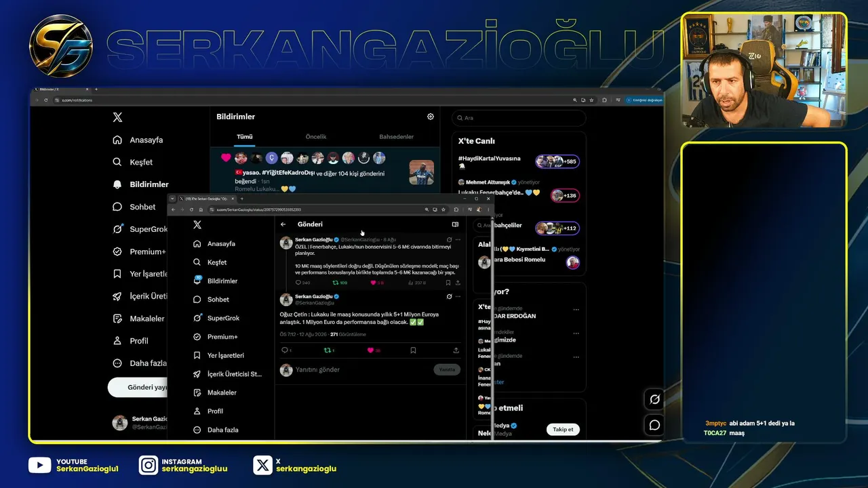Open İçerik Üreticisi Stüdyosu in the front window
Screen dimensions: 868x488
click(x=227, y=374)
